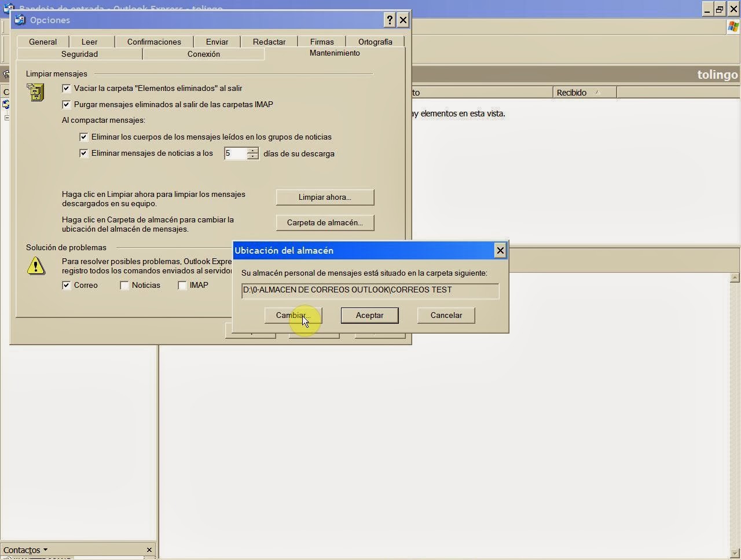Viewport: 741px width, 560px height.
Task: Click the Outlook Express title bar icon
Action: coord(8,8)
